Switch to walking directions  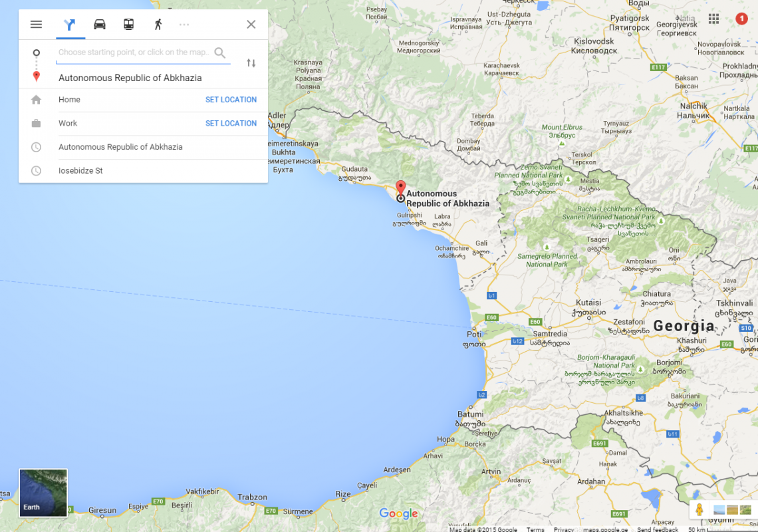click(x=158, y=24)
